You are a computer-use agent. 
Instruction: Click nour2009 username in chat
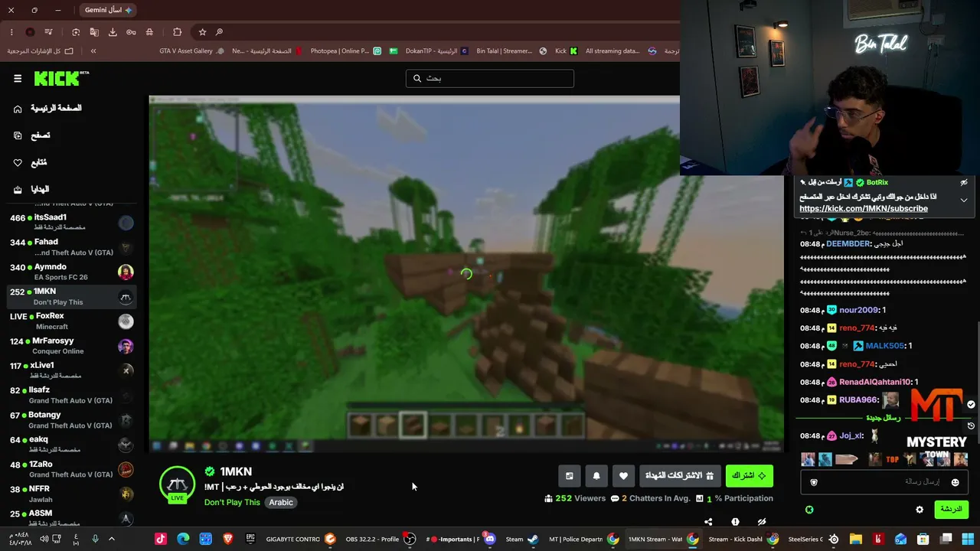pos(859,310)
